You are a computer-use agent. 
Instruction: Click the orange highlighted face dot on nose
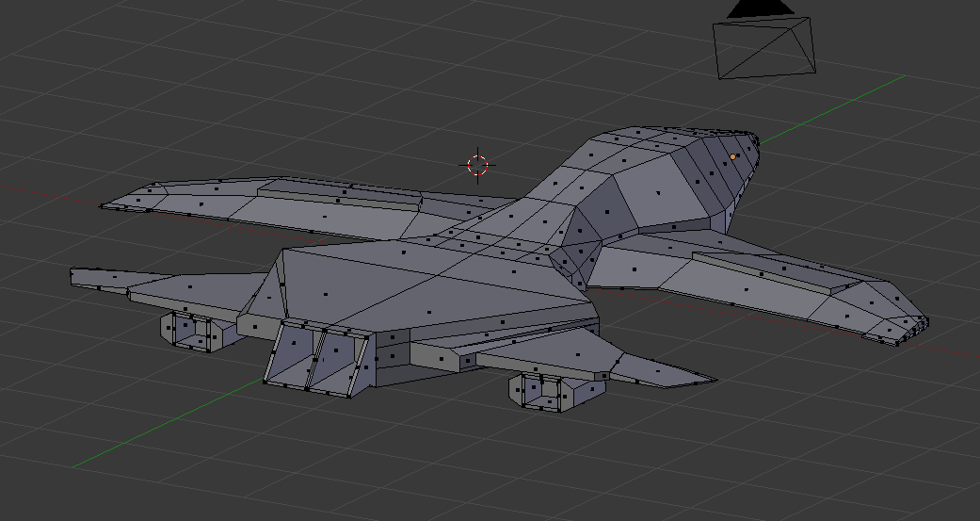coord(733,156)
